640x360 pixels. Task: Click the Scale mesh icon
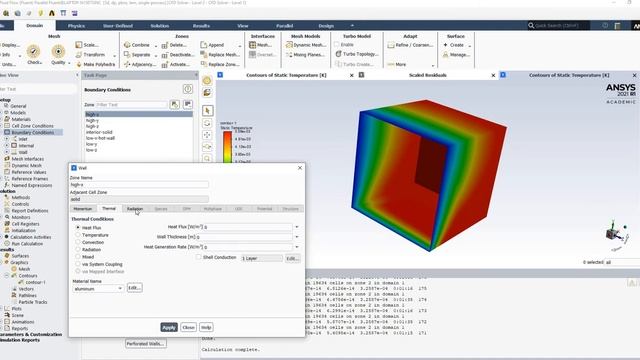pos(79,45)
